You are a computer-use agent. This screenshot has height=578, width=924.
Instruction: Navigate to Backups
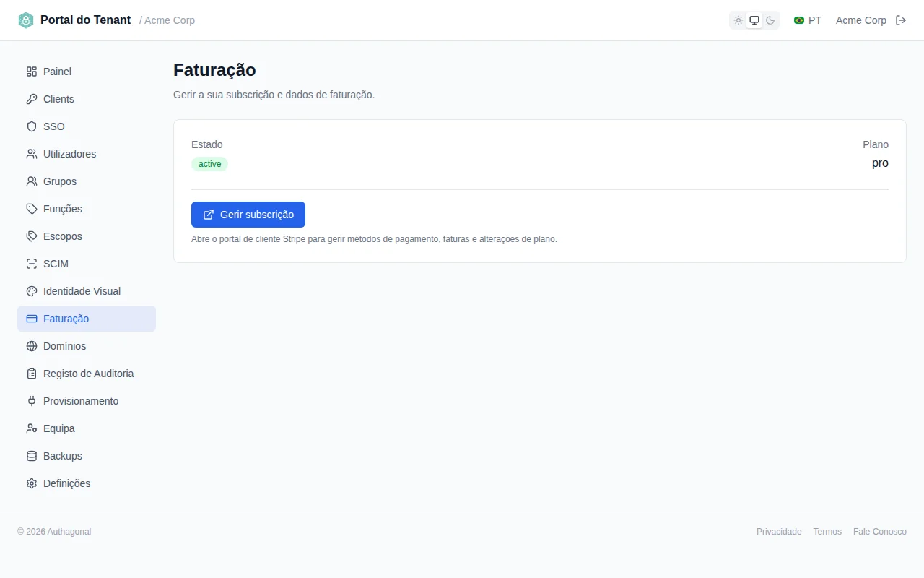click(x=87, y=456)
